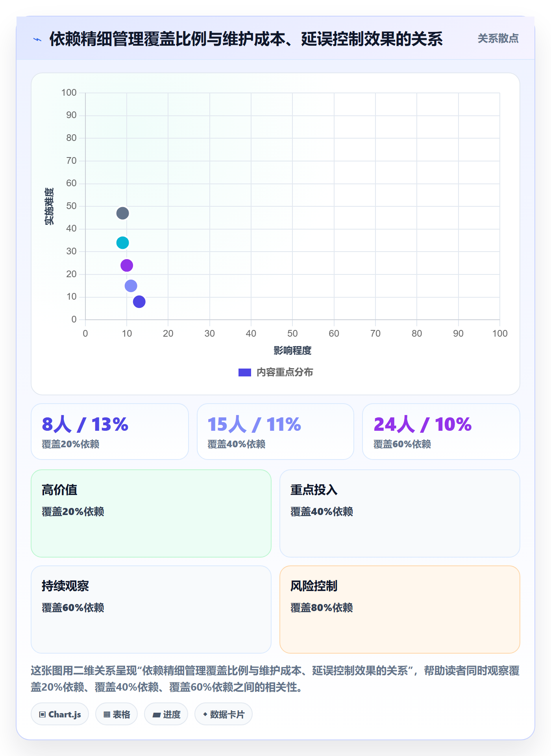Select the cyan scatter data point
Viewport: 551px width, 756px height.
pyautogui.click(x=122, y=243)
